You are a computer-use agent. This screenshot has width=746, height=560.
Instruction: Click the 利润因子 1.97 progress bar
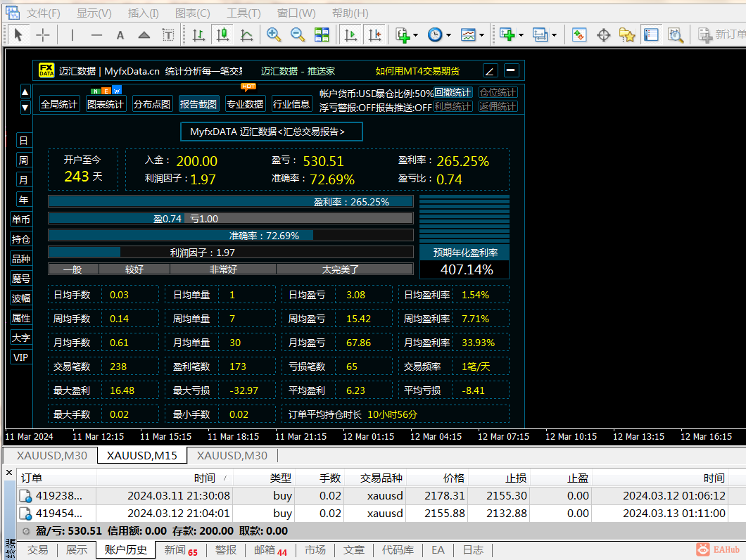pos(231,252)
